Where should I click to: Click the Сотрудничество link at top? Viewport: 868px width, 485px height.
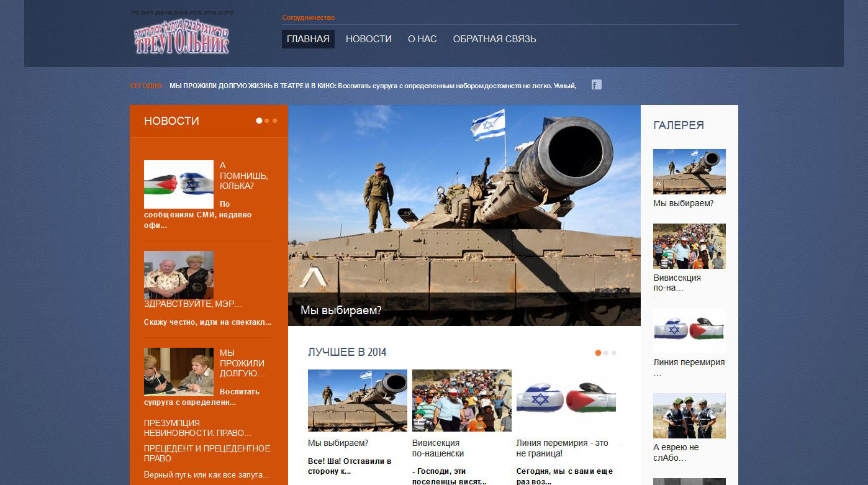tap(308, 17)
